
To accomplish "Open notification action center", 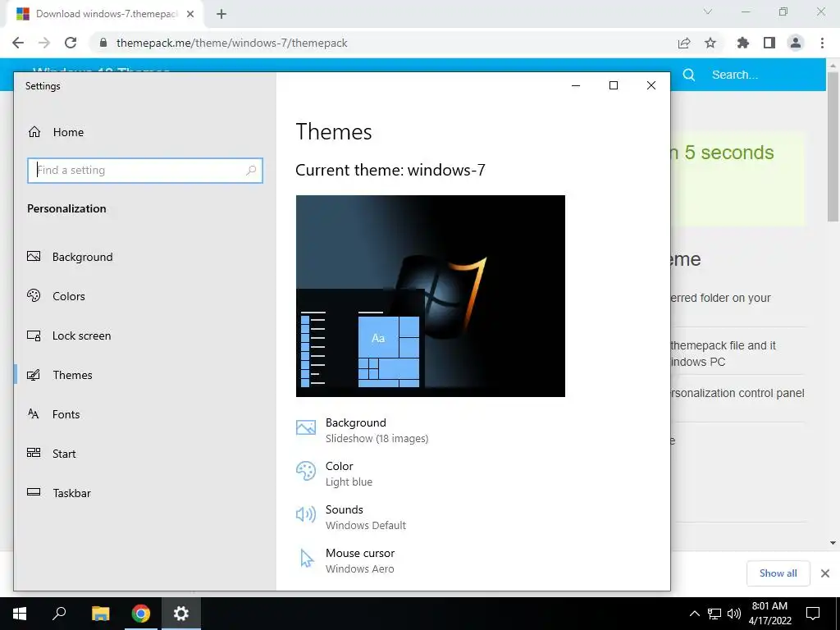I will (x=813, y=614).
